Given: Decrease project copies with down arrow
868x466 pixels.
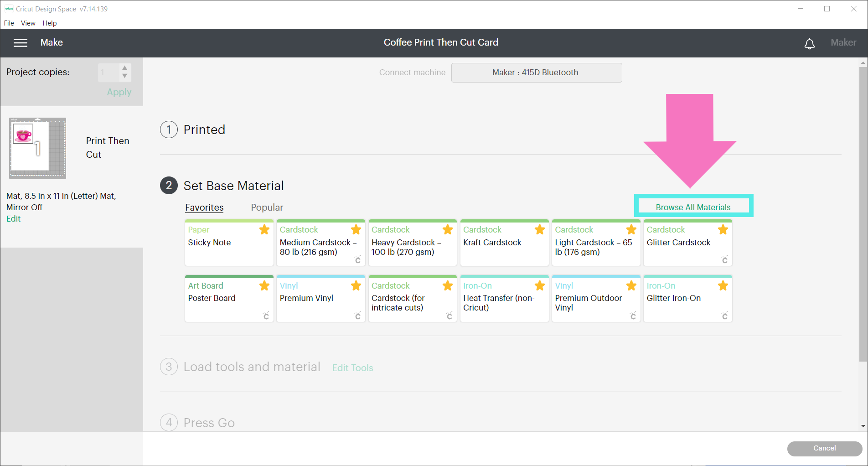Looking at the screenshot, I should point(124,76).
